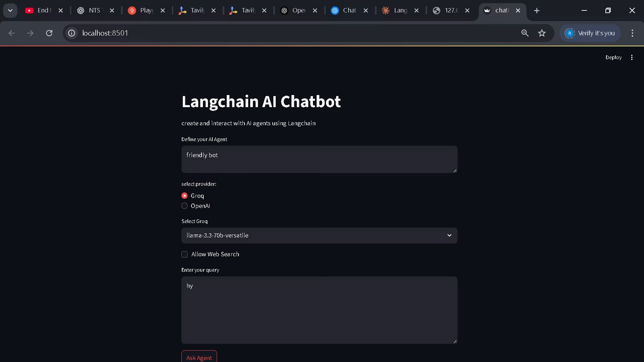644x362 pixels.
Task: Click the new tab plus icon
Action: 536,11
